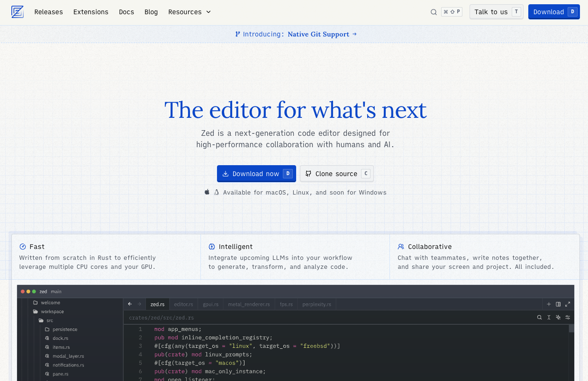
Task: Click the Talk to us button
Action: pos(497,12)
